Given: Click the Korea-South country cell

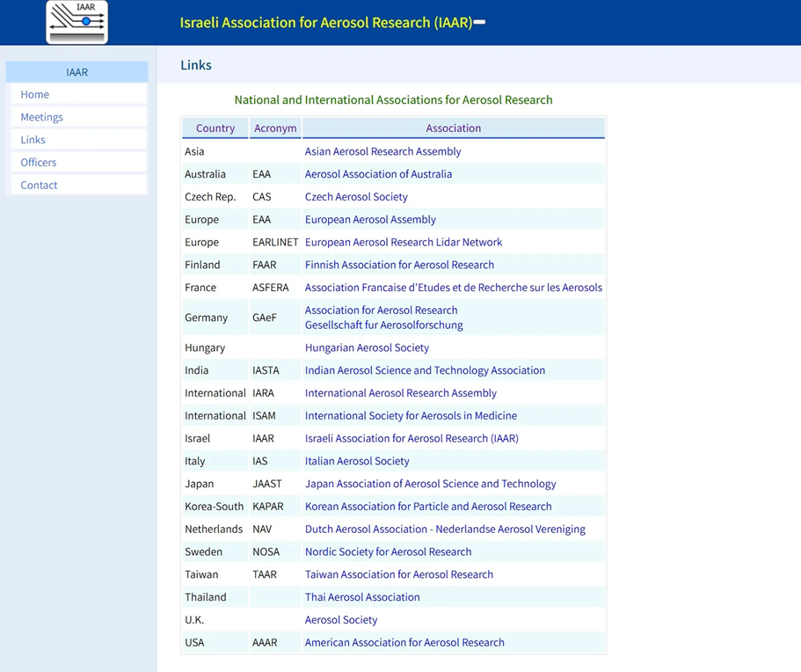Looking at the screenshot, I should point(215,507).
